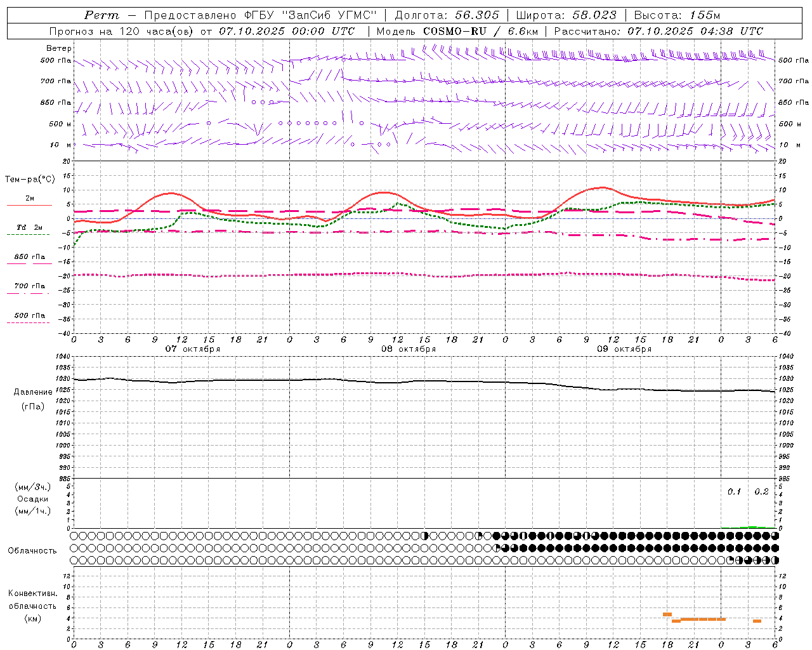Click the "Долгота: 56.305" header value
The width and height of the screenshot is (812, 650).
pyautogui.click(x=447, y=15)
